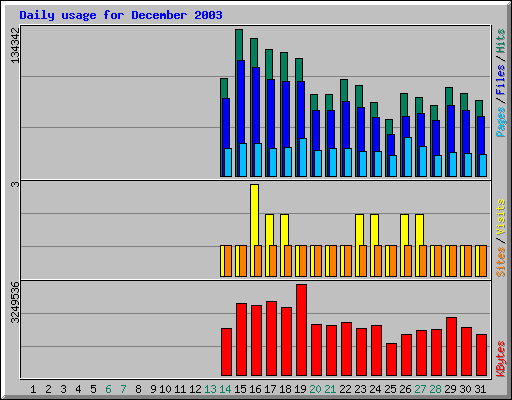Click green weekend day label 13
Viewport: 512px width, 400px height.
pos(210,389)
